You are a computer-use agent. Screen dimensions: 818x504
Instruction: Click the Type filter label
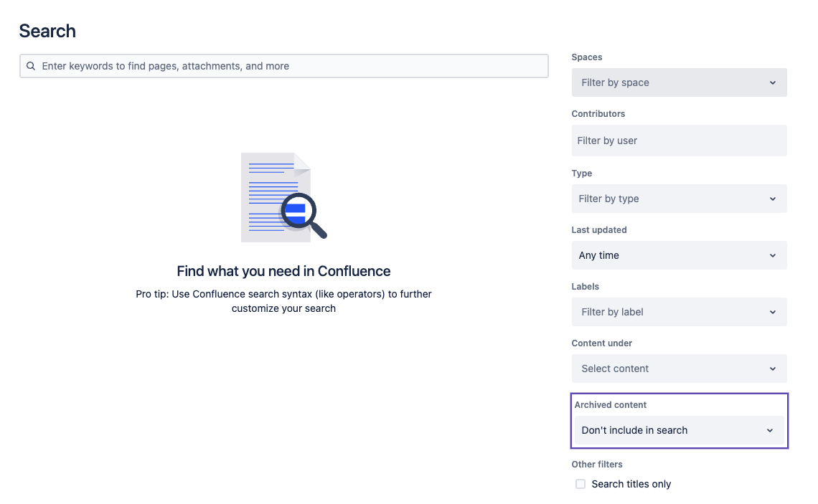point(582,173)
